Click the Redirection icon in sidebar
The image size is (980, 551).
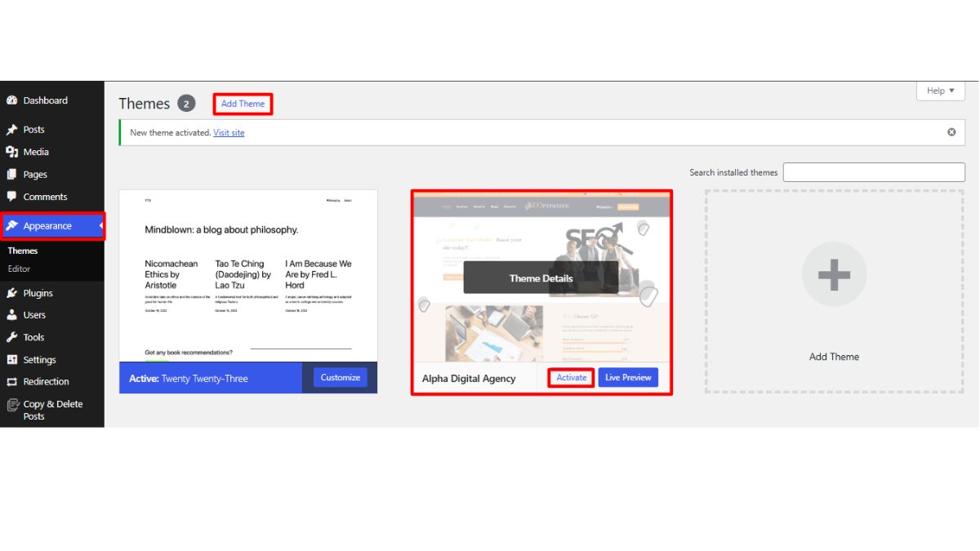pyautogui.click(x=12, y=382)
